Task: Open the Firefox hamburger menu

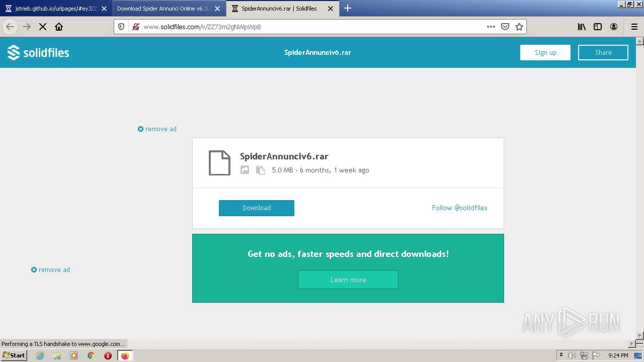Action: [x=634, y=27]
